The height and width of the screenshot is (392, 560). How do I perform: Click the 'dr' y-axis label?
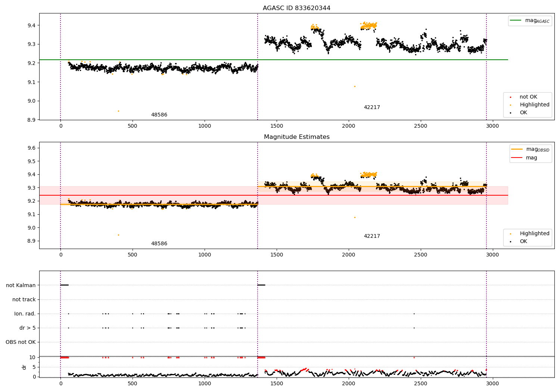24,367
